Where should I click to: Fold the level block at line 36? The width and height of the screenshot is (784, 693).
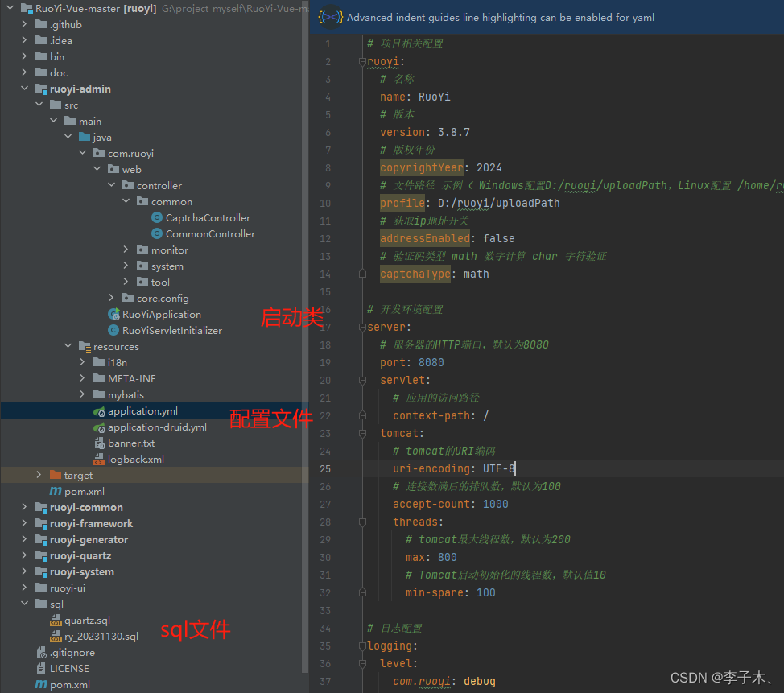coord(362,663)
